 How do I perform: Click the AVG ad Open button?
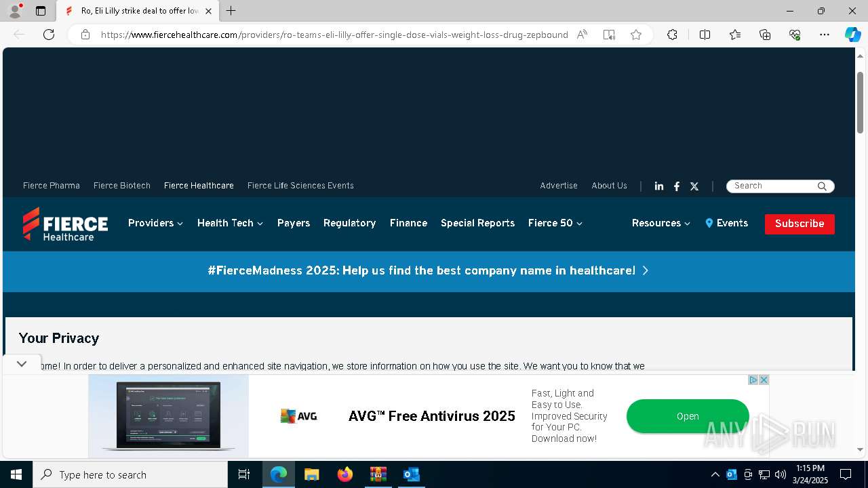tap(688, 416)
